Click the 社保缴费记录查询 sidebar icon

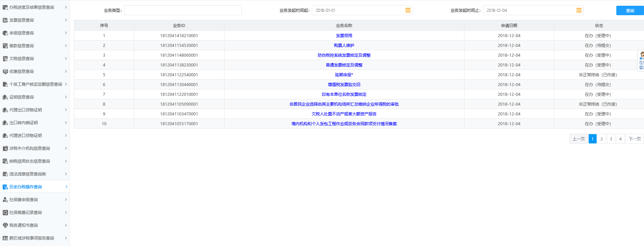coord(5,213)
